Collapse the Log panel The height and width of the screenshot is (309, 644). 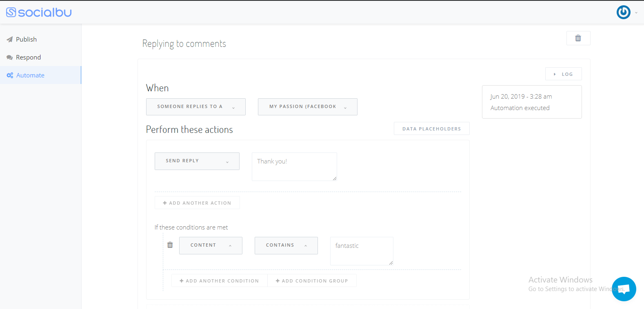(x=564, y=74)
